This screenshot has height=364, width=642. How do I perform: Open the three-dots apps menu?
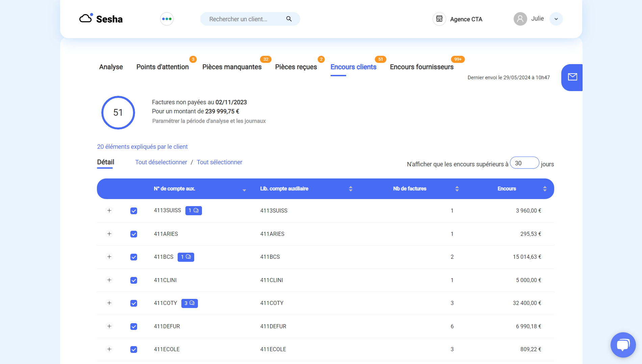point(167,19)
